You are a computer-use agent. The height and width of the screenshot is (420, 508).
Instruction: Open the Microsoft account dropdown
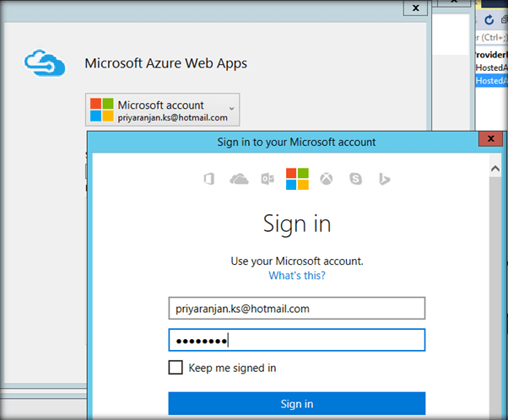163,110
